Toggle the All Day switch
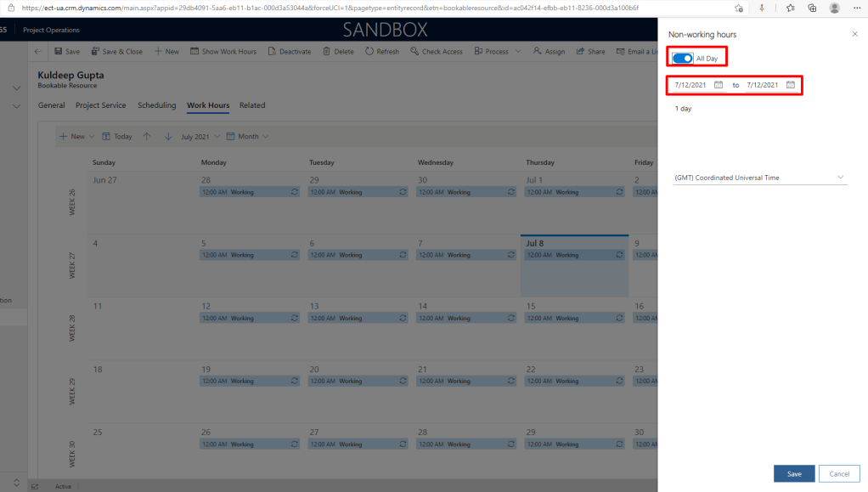The height and width of the screenshot is (492, 868). (683, 58)
